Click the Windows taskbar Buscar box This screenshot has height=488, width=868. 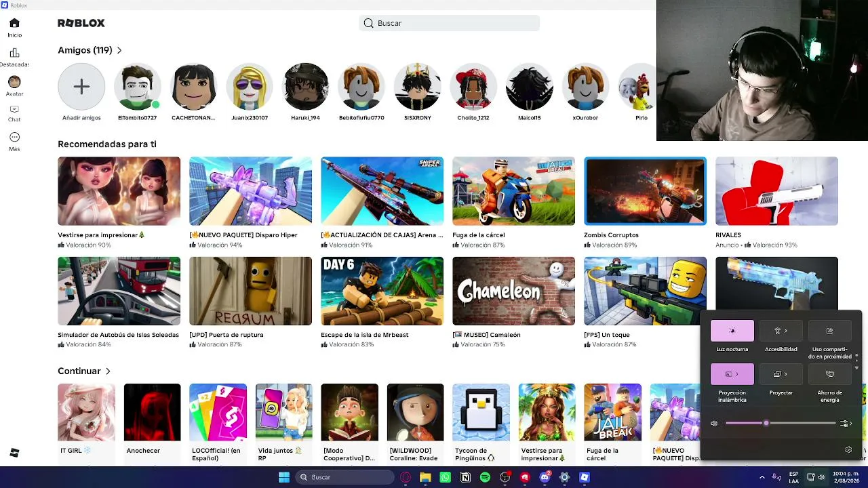pyautogui.click(x=346, y=477)
